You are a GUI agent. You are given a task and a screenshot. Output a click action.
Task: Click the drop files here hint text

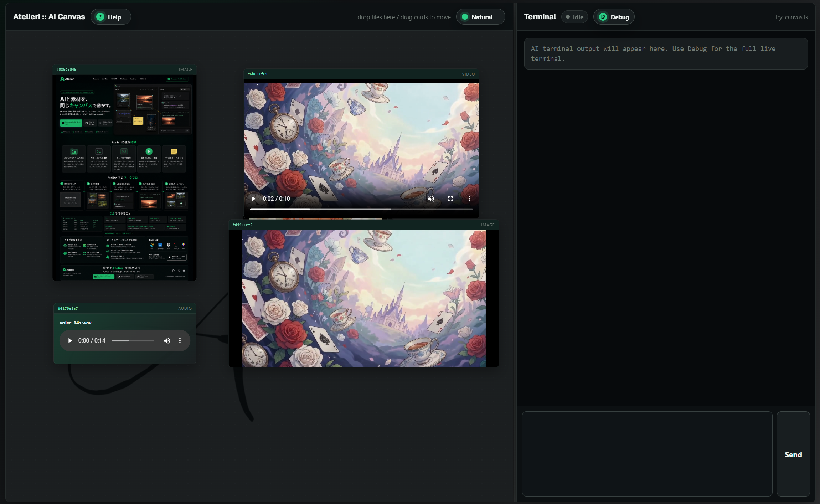click(404, 17)
